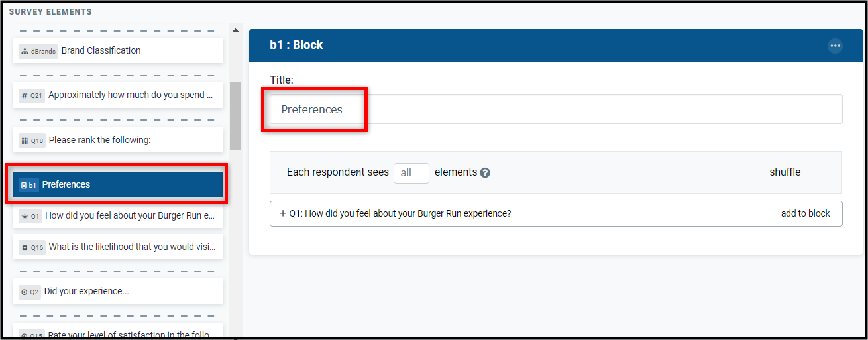Click the Q18 ranking grid icon
868x340 pixels.
(25, 141)
